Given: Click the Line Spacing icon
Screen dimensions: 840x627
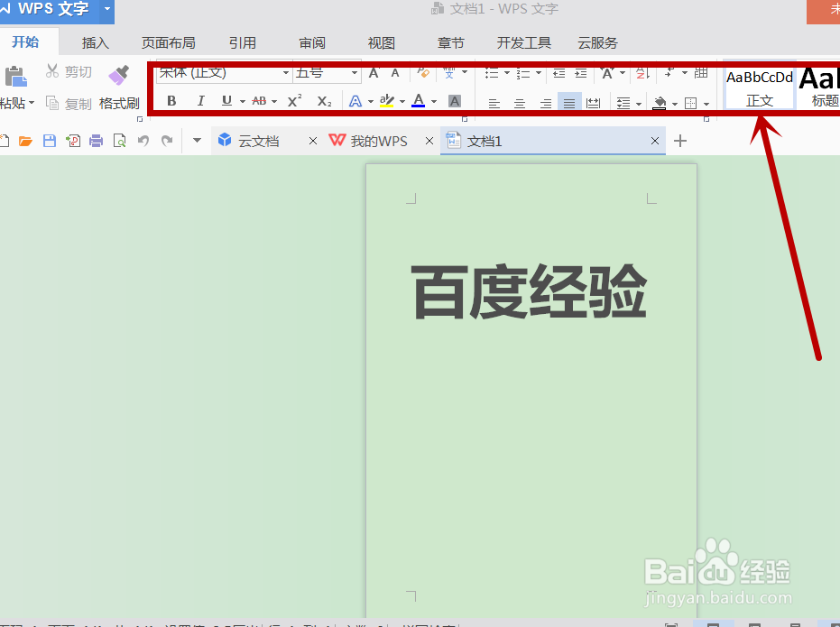Looking at the screenshot, I should click(623, 103).
